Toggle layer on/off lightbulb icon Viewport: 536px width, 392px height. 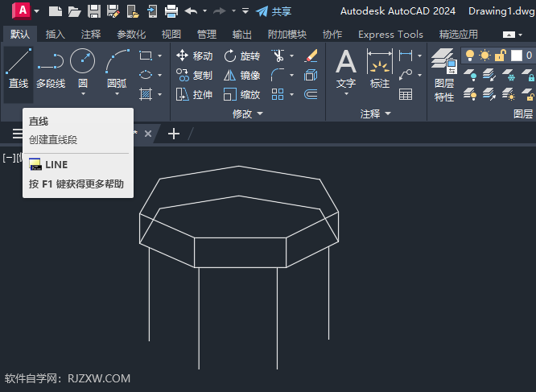tap(470, 55)
